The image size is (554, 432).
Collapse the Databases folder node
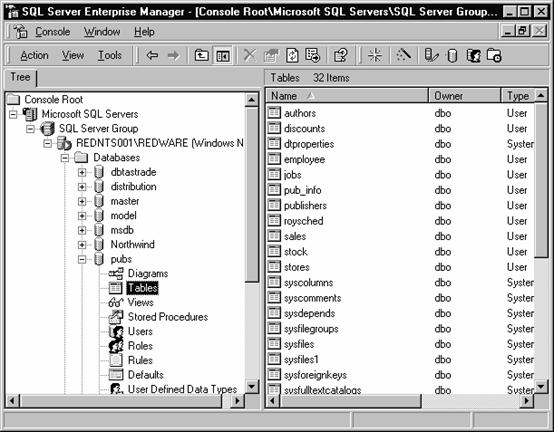pyautogui.click(x=65, y=158)
